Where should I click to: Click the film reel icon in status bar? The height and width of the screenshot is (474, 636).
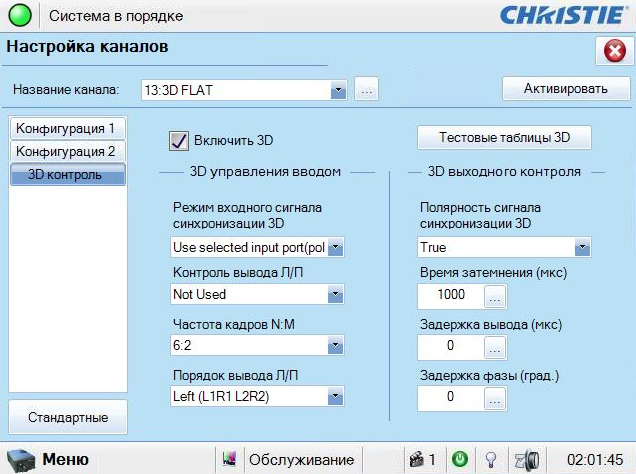[x=529, y=460]
